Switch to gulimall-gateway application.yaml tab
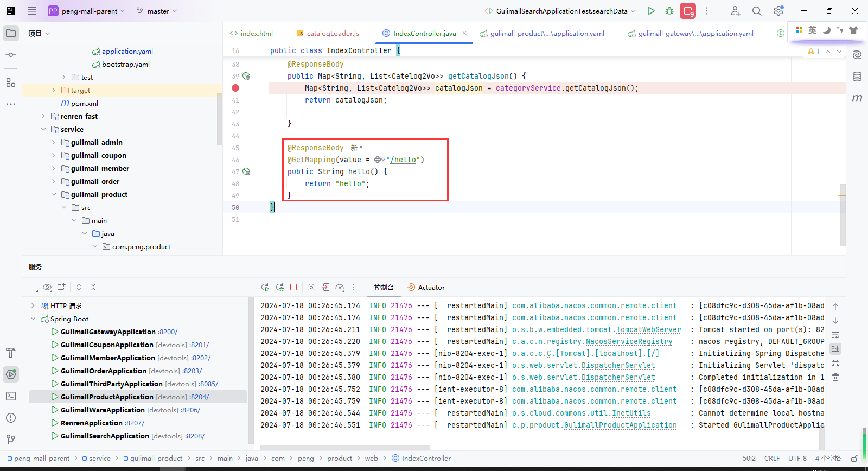 coord(691,33)
